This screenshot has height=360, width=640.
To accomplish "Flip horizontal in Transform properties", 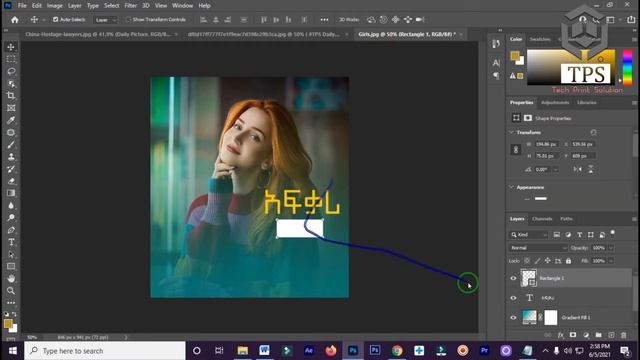I will [x=578, y=169].
